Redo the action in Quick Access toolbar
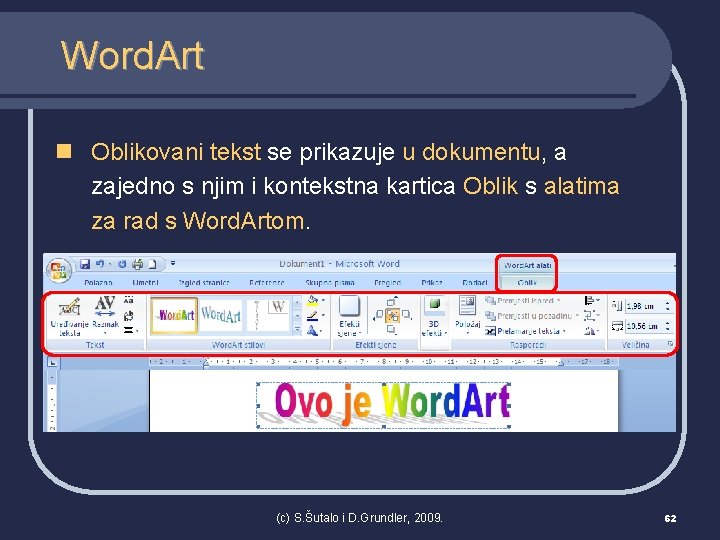The width and height of the screenshot is (720, 540). coord(122,264)
